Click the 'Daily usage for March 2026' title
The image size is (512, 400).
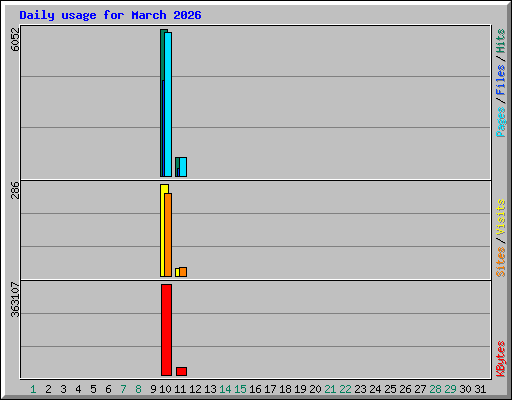[110, 15]
